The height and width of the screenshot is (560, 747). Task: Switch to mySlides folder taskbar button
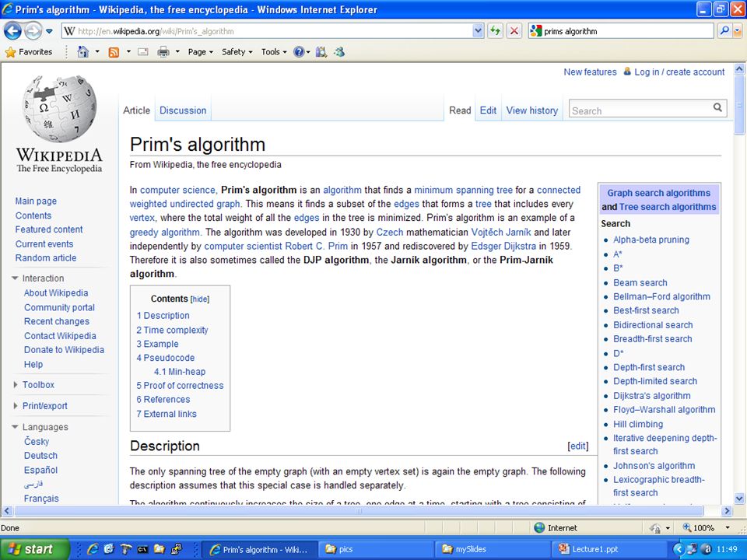(x=493, y=549)
